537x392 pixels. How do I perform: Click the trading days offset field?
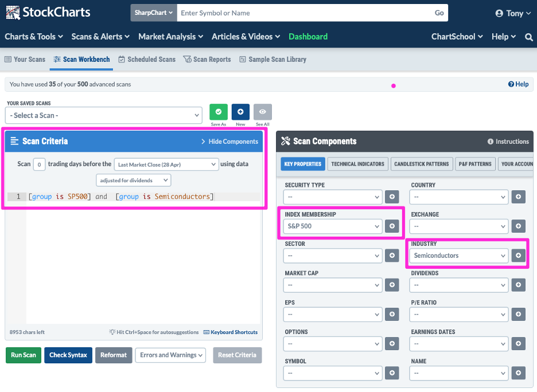tap(40, 164)
